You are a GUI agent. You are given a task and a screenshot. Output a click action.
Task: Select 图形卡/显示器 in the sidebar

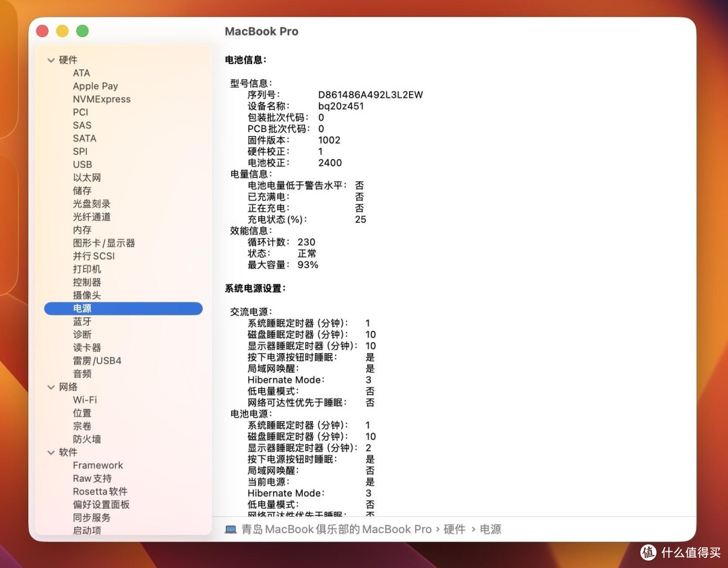(104, 243)
